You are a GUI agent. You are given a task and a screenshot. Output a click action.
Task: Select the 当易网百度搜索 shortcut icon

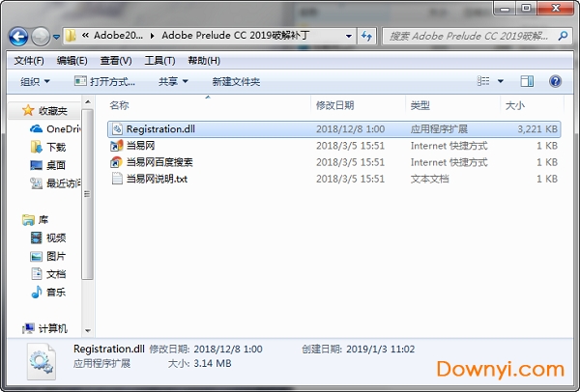(x=117, y=162)
